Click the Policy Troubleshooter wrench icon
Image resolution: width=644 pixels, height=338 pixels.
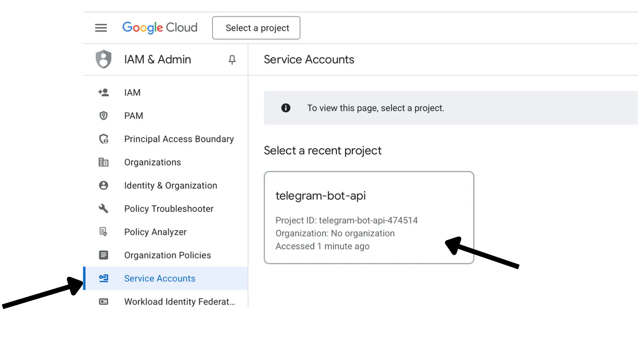point(103,209)
